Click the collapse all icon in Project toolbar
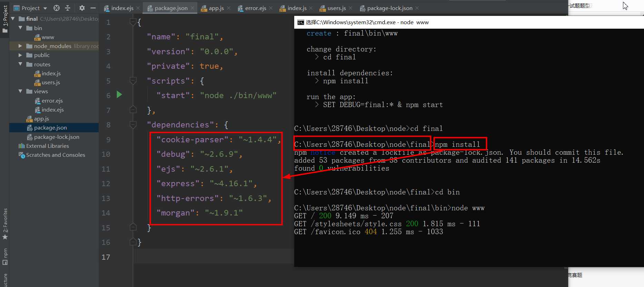 click(x=68, y=8)
